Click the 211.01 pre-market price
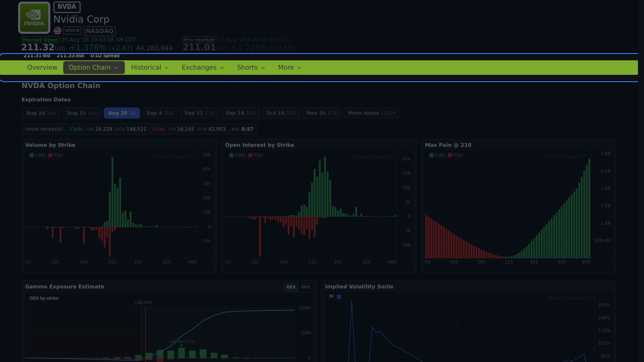Screen dimensions: 644x362 click(x=199, y=47)
